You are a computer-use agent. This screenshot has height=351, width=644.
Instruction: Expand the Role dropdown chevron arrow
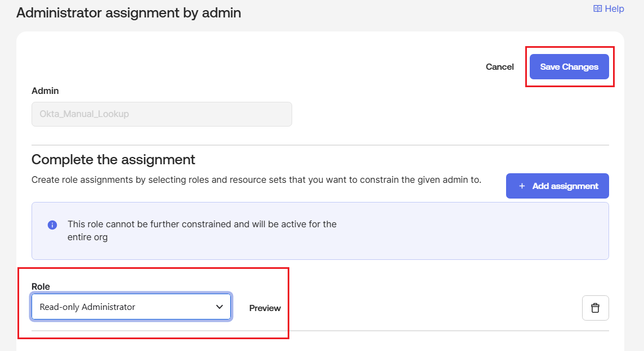[220, 307]
